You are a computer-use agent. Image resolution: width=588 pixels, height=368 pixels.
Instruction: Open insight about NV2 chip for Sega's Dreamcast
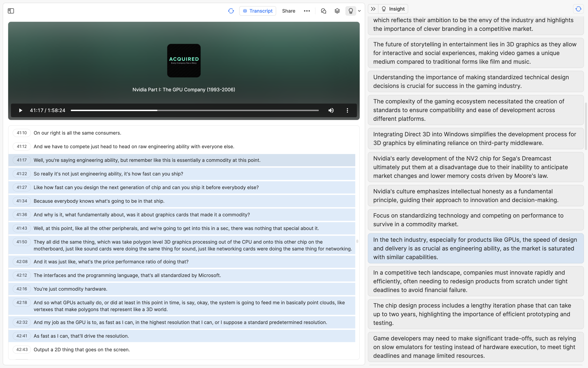[x=476, y=167]
